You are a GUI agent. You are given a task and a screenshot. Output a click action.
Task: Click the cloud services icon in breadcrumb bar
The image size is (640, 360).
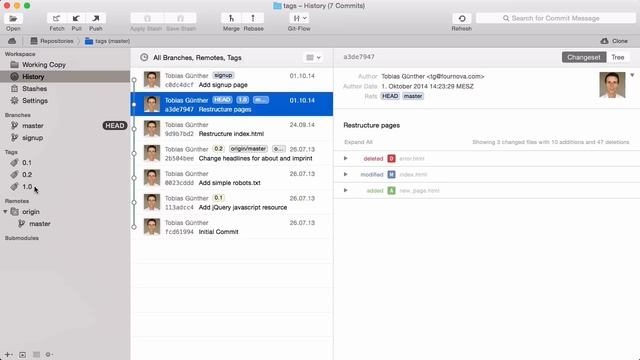[12, 41]
